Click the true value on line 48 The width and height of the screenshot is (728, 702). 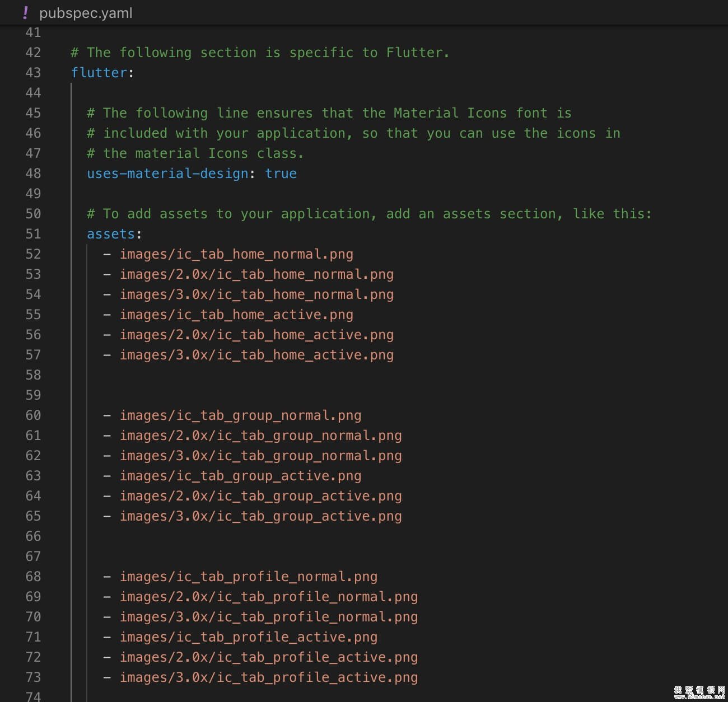(281, 174)
